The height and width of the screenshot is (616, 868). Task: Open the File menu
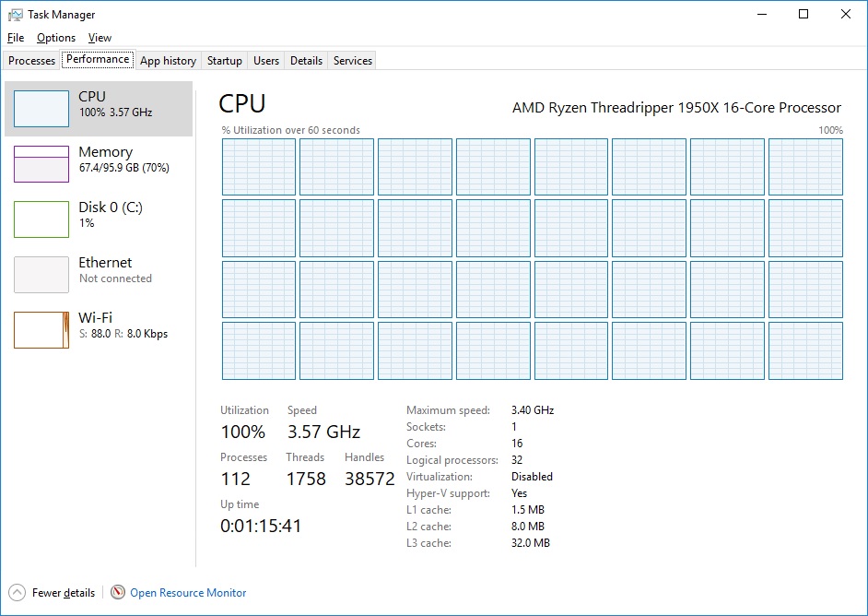click(16, 38)
